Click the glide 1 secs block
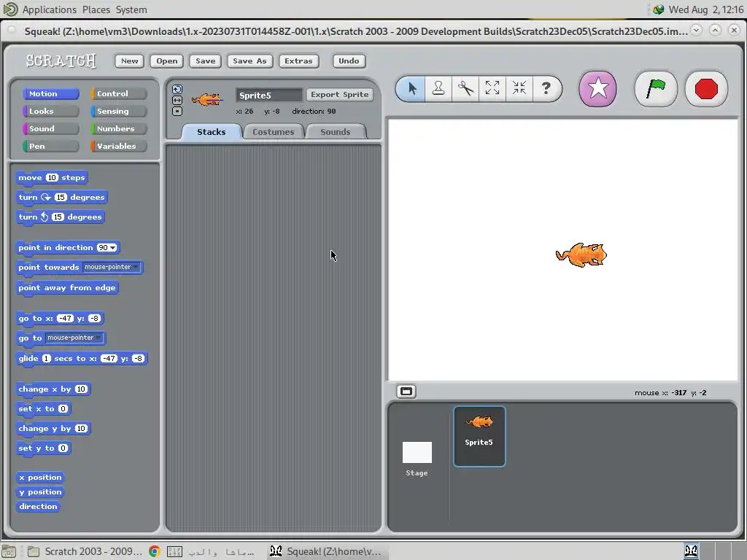 pos(82,359)
